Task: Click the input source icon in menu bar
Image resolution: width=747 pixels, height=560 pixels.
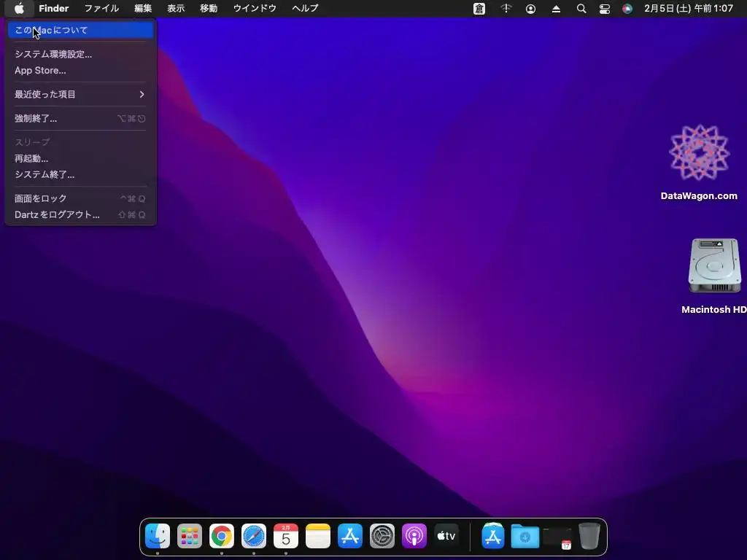Action: pos(479,9)
